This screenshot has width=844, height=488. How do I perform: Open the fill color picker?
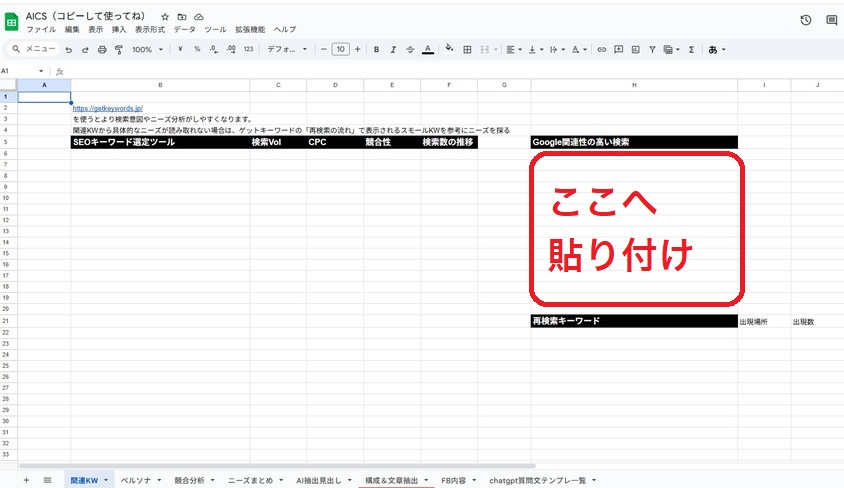click(449, 49)
